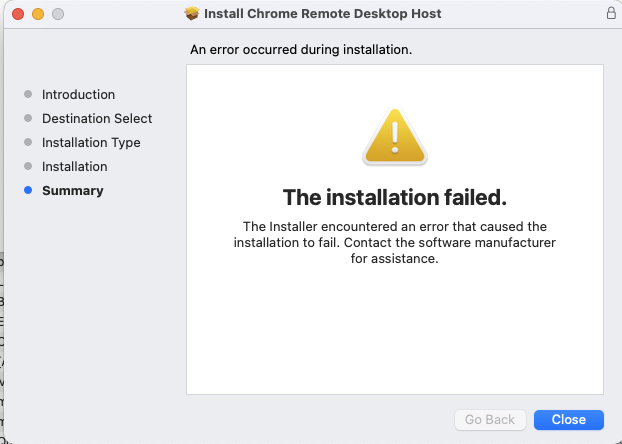This screenshot has height=444, width=622.
Task: Click the installer error description paragraph
Action: click(395, 242)
